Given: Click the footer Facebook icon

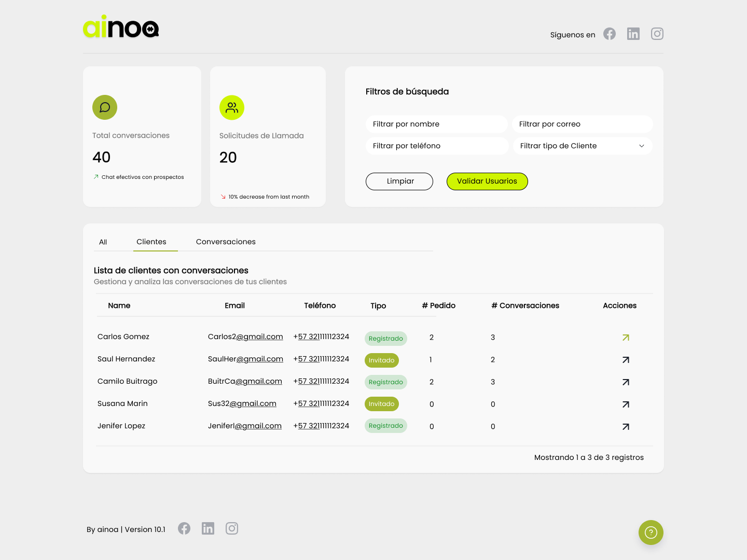Looking at the screenshot, I should coord(184,528).
